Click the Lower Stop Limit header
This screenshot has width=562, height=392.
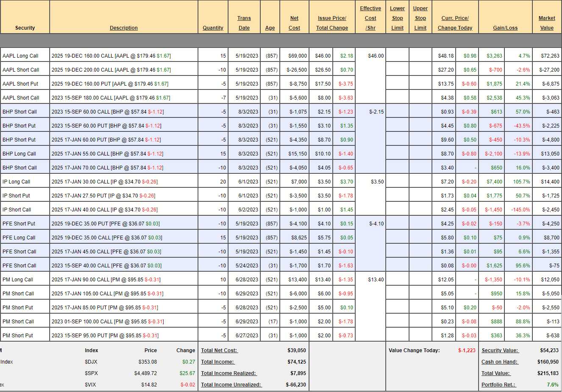397,18
